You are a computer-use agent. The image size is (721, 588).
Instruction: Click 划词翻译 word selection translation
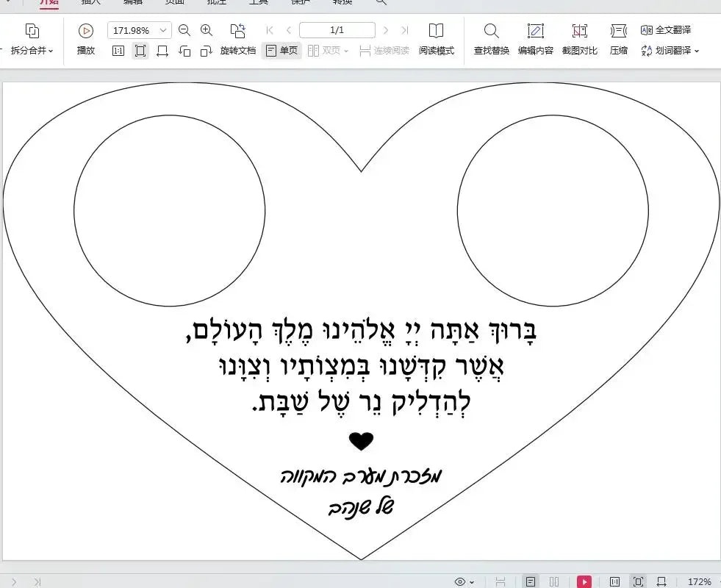(667, 51)
